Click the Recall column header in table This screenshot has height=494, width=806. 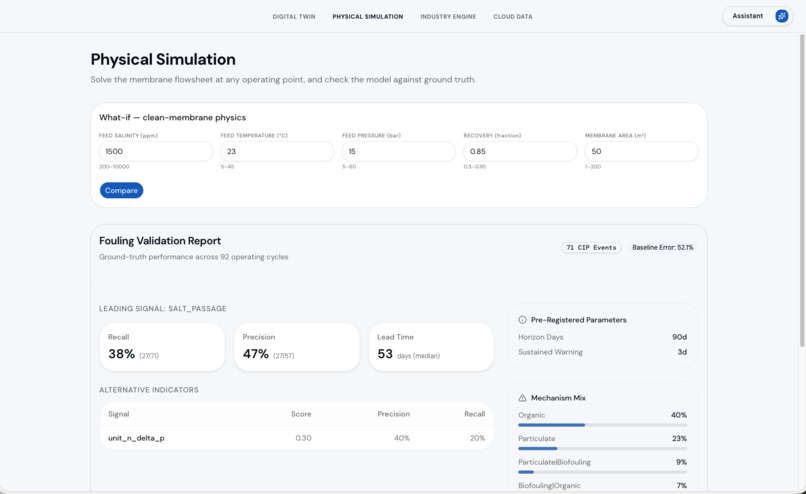point(474,414)
